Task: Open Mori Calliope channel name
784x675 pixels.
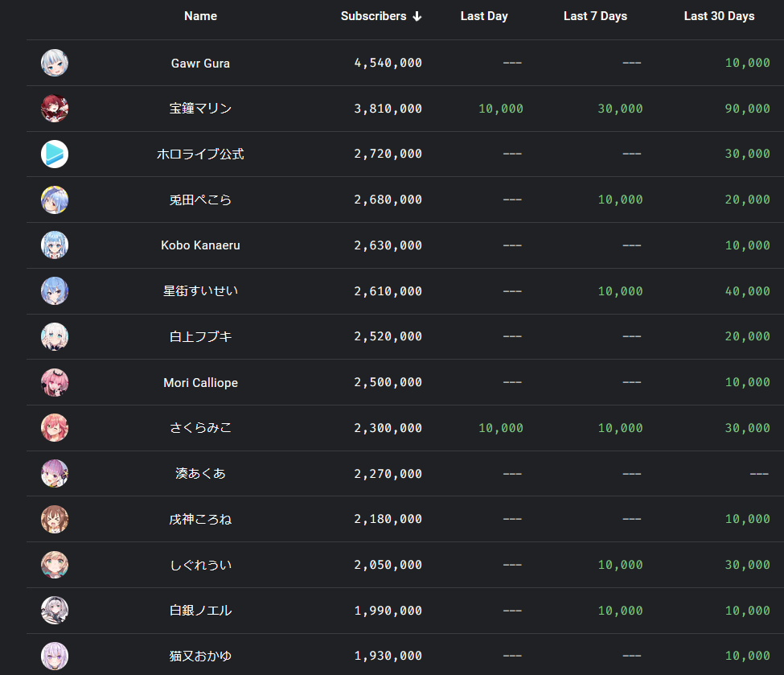Action: (x=200, y=383)
